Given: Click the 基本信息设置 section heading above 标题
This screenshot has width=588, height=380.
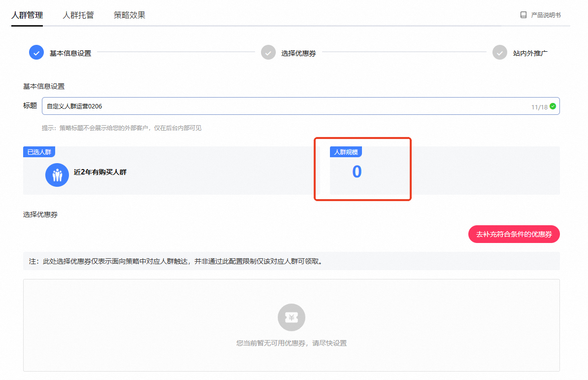Looking at the screenshot, I should [x=44, y=86].
